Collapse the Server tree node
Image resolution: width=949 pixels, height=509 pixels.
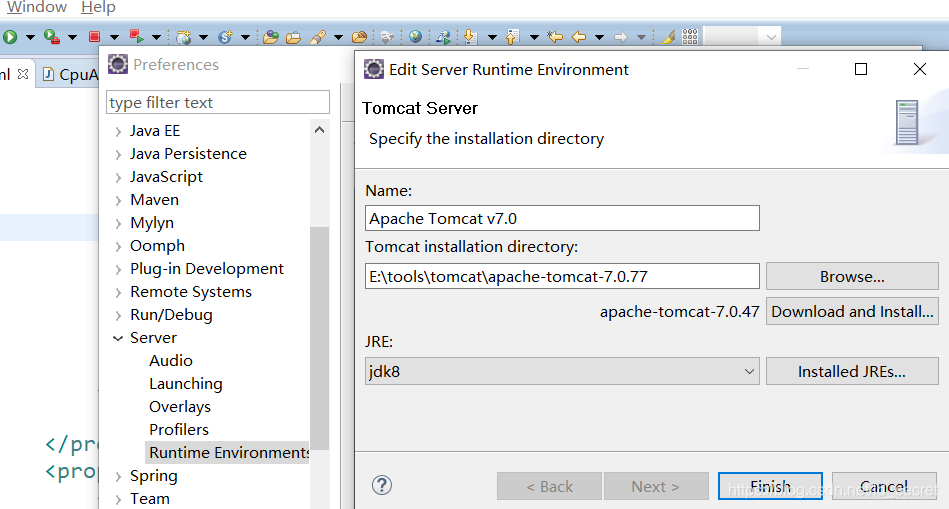pyautogui.click(x=118, y=338)
